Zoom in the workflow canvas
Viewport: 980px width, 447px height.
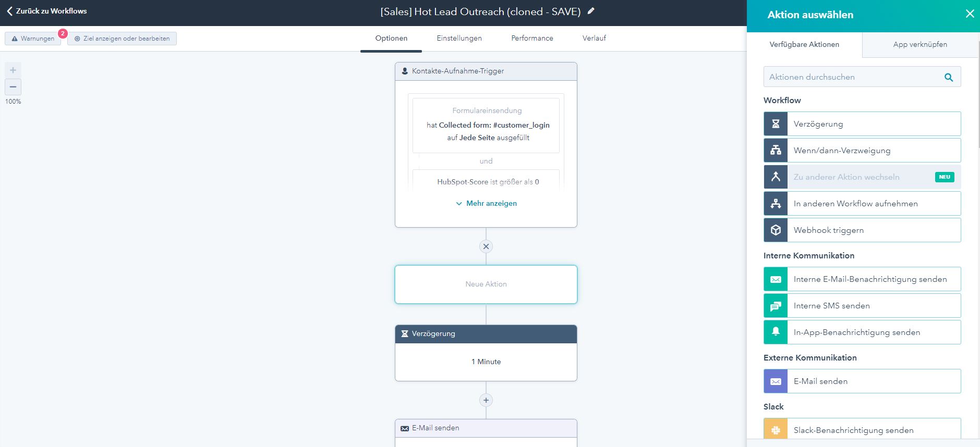(x=13, y=70)
